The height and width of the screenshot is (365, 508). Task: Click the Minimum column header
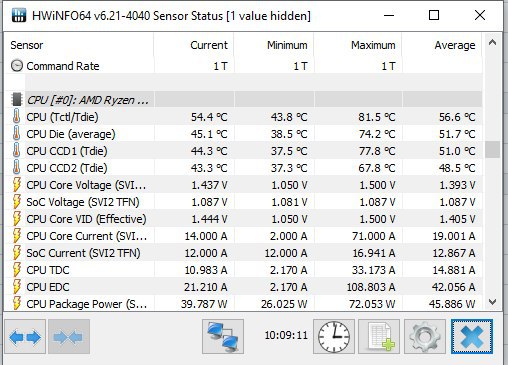(x=274, y=45)
